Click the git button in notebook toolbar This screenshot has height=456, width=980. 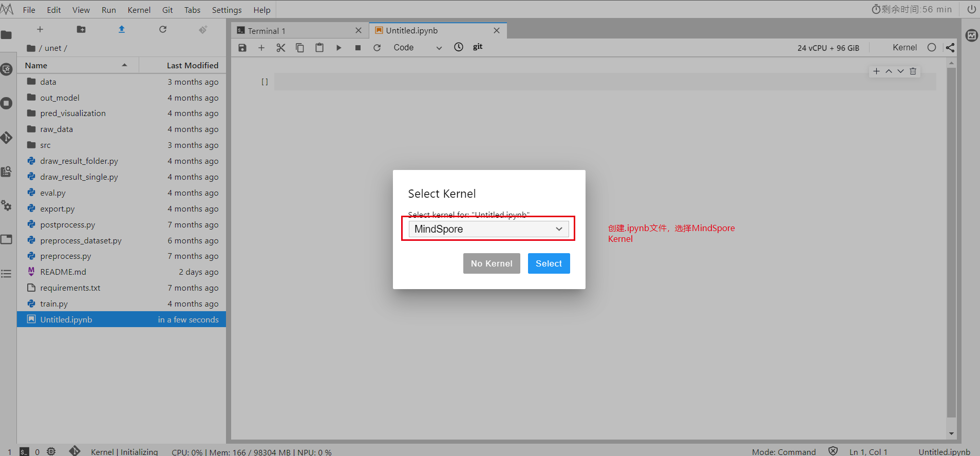click(x=478, y=47)
